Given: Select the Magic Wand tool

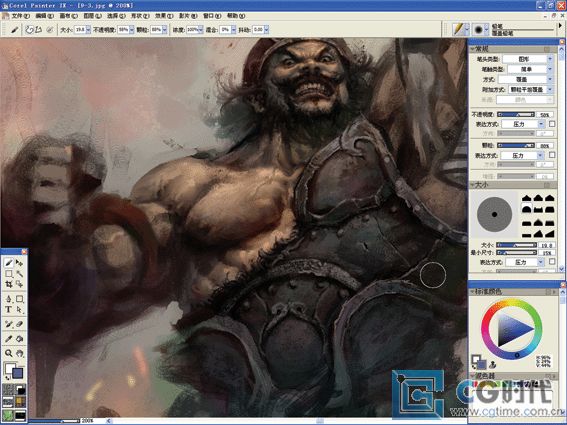Looking at the screenshot, I should (x=20, y=274).
